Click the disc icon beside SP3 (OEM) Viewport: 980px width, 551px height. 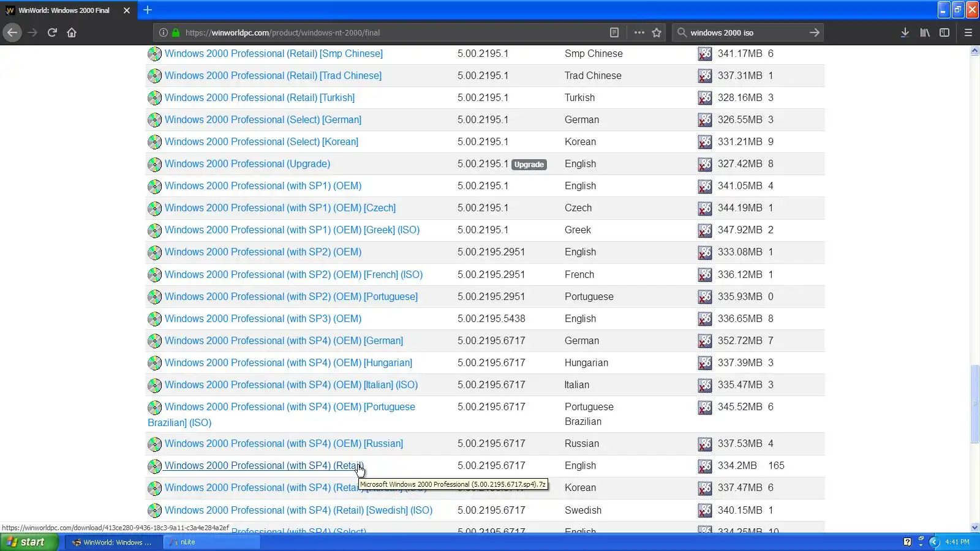click(154, 319)
